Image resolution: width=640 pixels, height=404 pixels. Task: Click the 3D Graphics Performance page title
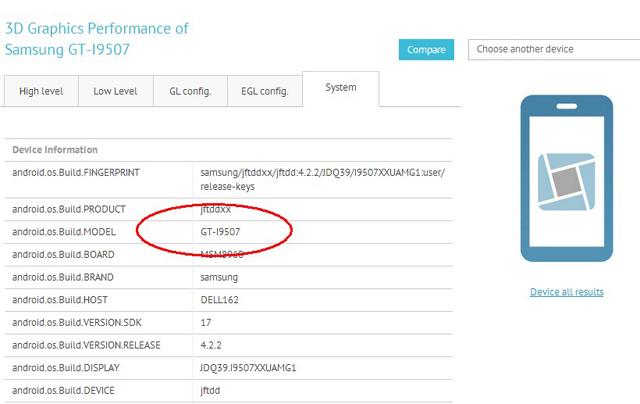96,39
